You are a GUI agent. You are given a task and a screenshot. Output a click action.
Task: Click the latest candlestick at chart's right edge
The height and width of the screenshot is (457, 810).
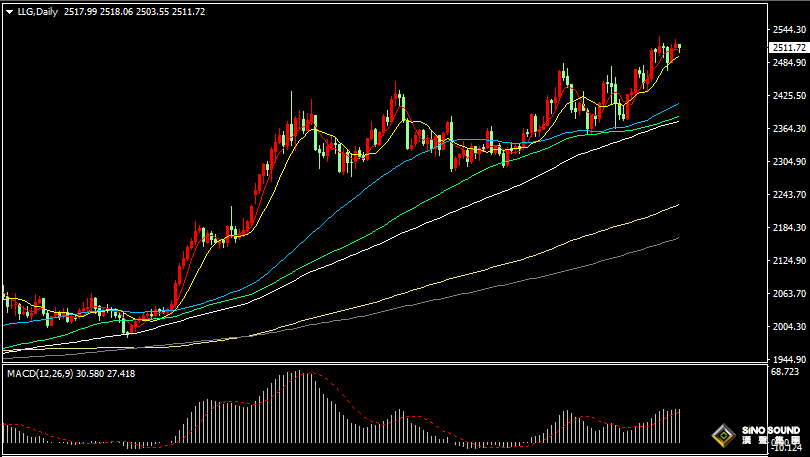tap(679, 46)
